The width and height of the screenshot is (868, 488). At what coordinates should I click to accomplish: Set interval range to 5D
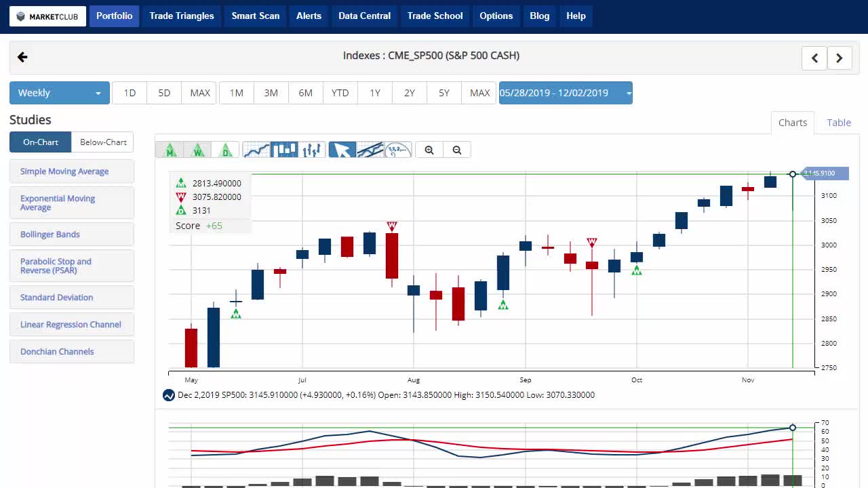point(164,93)
